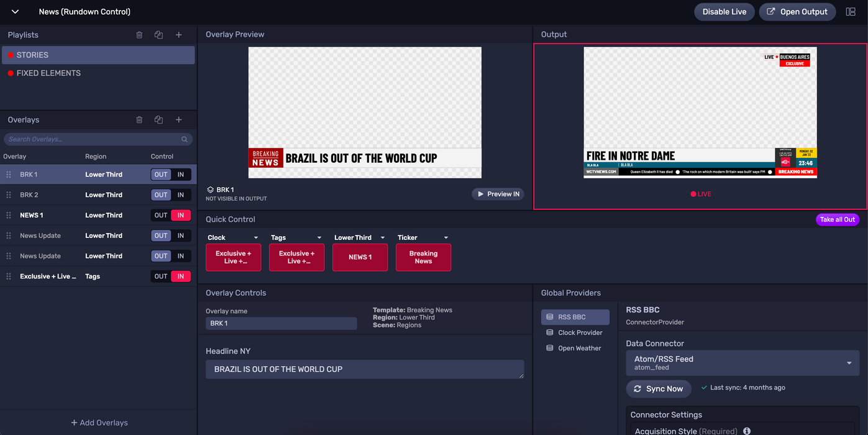
Task: Delete playlist using Playlists trash icon
Action: pos(139,35)
